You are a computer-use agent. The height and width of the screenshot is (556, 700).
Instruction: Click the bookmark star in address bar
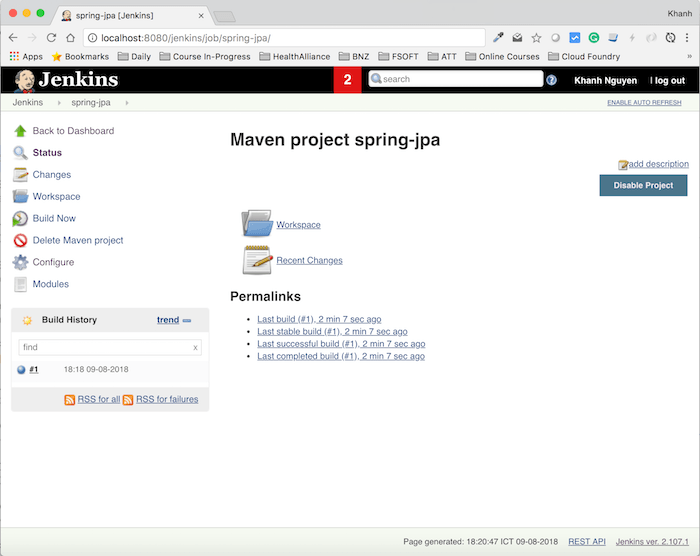pos(536,38)
